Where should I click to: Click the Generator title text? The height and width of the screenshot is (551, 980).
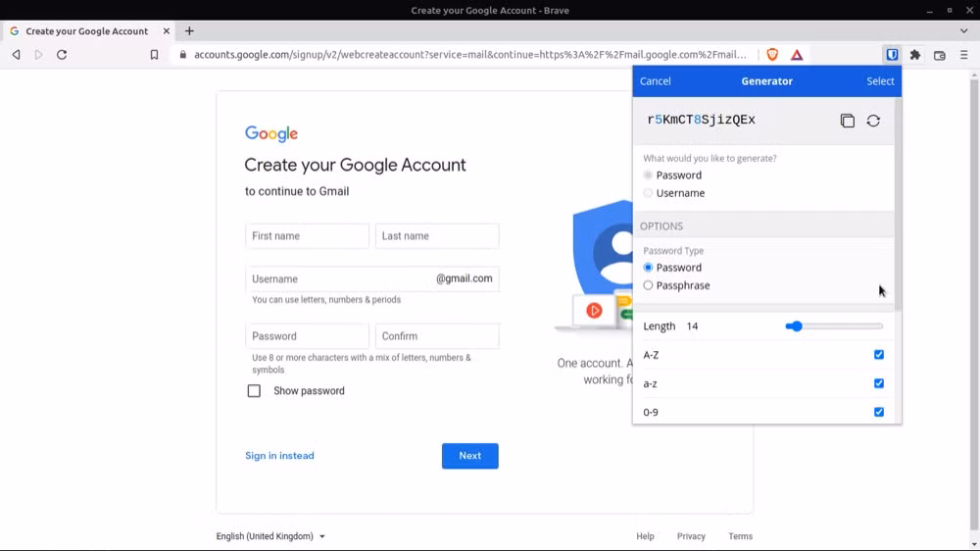767,81
